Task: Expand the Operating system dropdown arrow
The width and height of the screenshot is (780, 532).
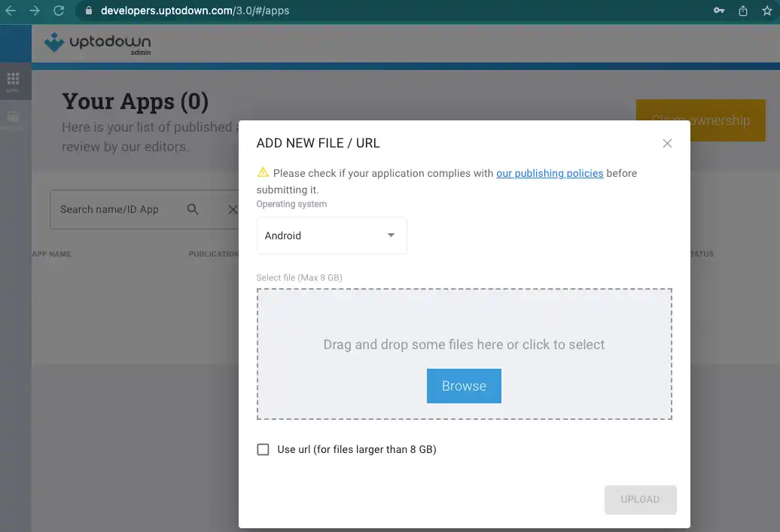Action: pos(391,236)
